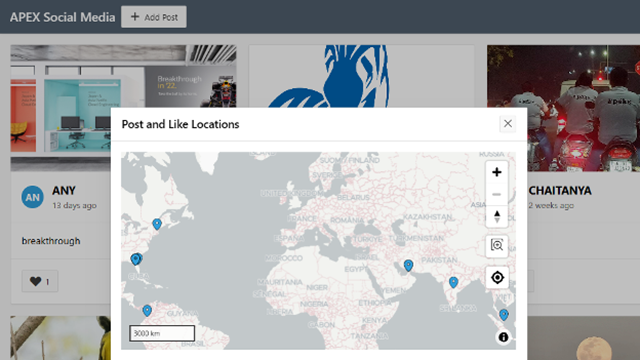
Task: Open the AN user avatar
Action: (32, 197)
